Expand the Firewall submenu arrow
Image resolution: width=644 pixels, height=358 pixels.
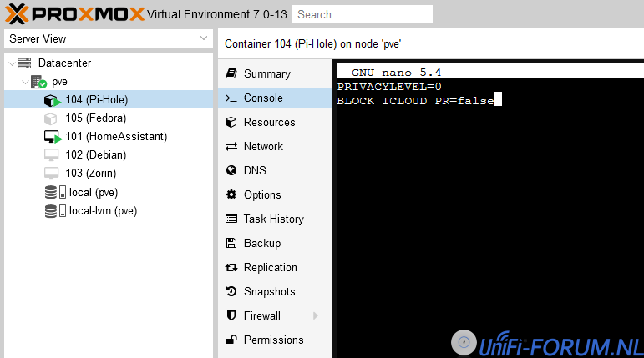tap(315, 315)
